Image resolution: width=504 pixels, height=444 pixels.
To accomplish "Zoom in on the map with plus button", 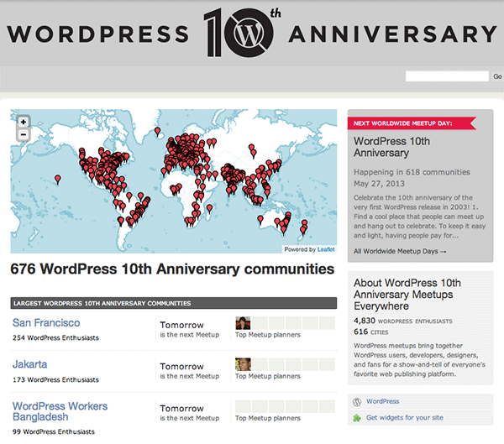I will coord(24,122).
